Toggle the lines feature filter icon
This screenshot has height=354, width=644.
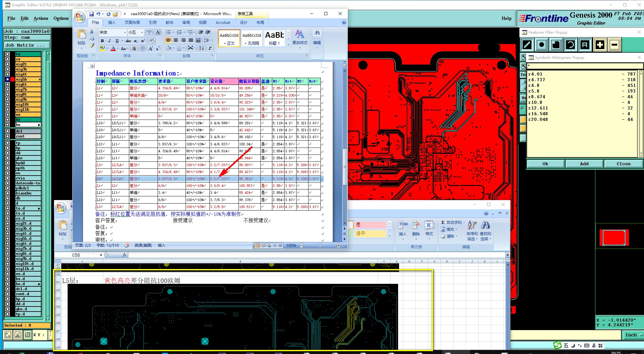527,45
